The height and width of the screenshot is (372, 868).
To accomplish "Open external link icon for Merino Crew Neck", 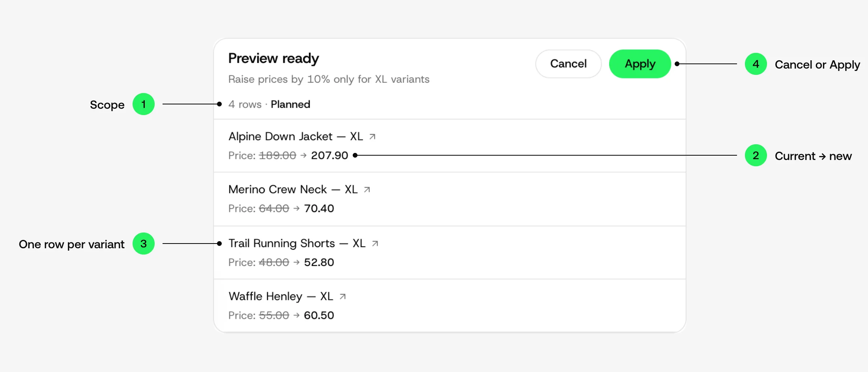I will [x=367, y=190].
